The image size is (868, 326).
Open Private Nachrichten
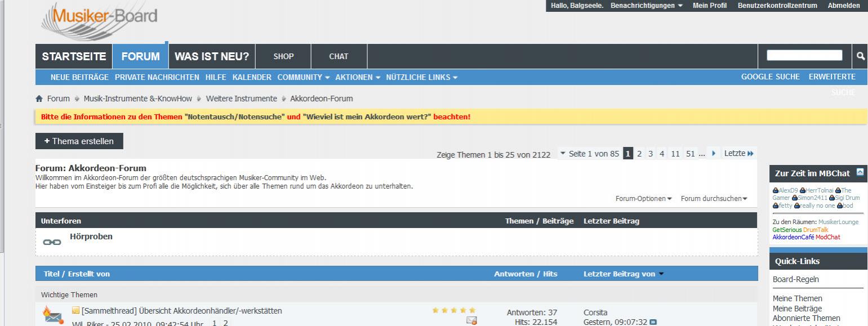click(157, 77)
